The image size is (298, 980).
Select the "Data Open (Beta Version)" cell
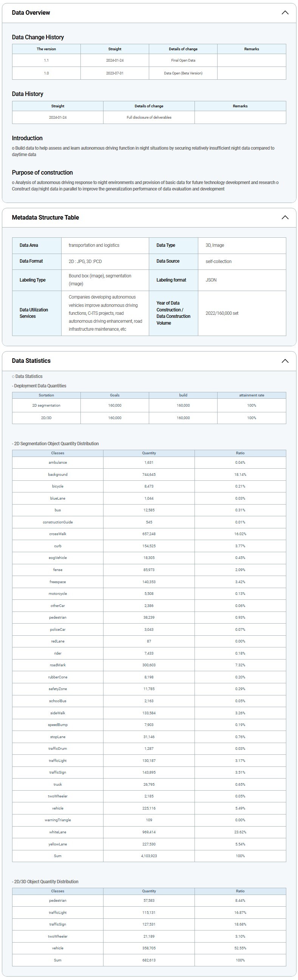pyautogui.click(x=183, y=73)
